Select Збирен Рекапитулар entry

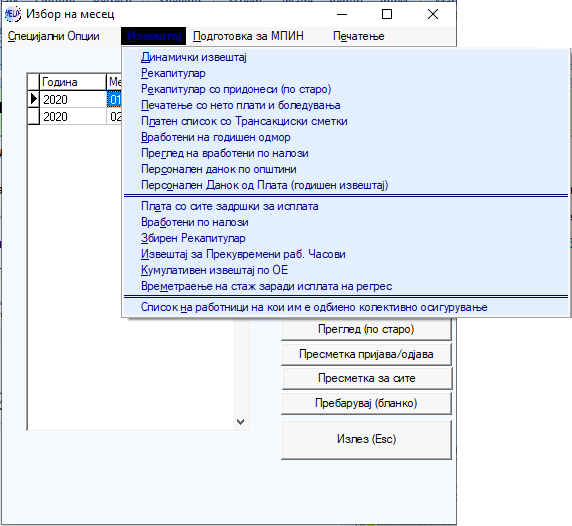point(193,238)
